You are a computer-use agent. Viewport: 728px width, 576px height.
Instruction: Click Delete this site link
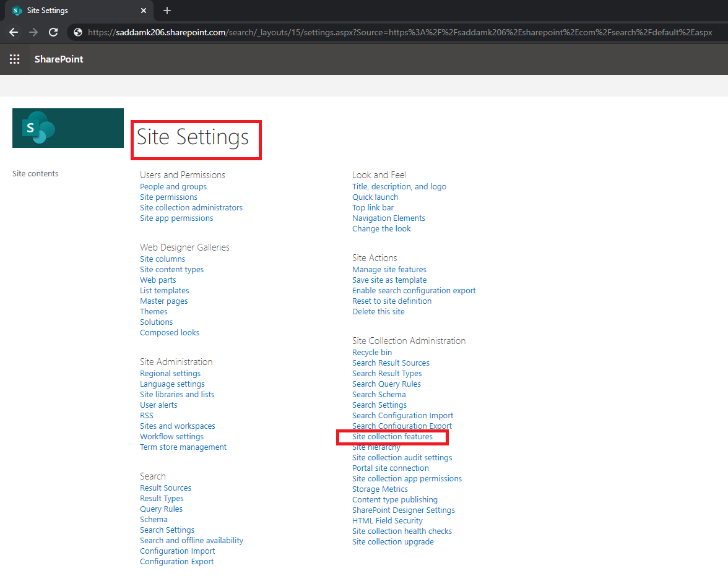point(378,311)
